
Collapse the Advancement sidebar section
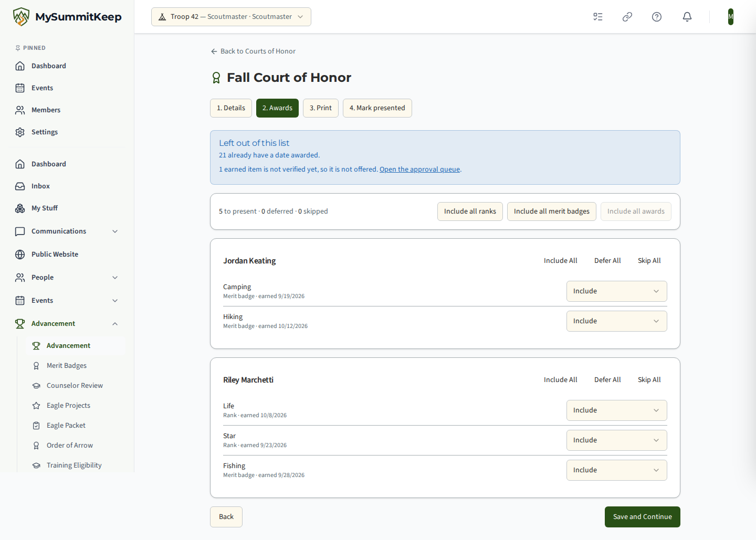pyautogui.click(x=67, y=324)
